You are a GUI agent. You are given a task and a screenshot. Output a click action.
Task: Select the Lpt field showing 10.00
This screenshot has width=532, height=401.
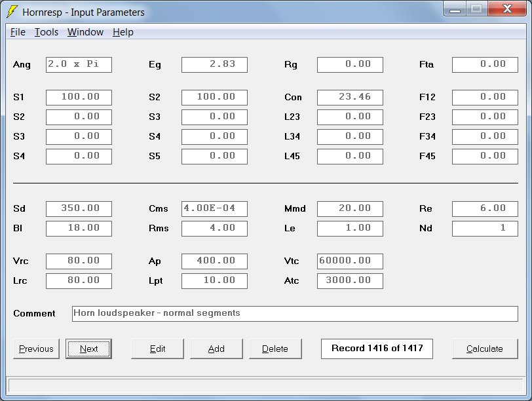coord(214,281)
